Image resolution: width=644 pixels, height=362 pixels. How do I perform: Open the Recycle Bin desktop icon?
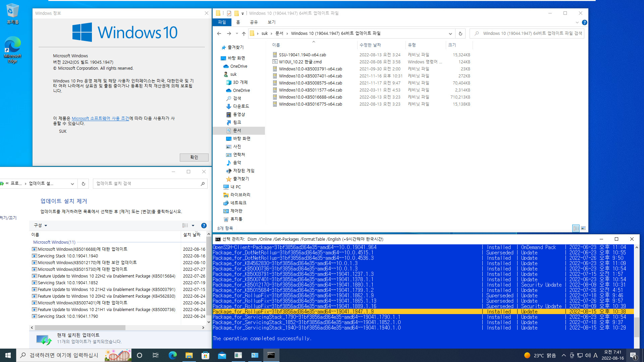pos(12,14)
